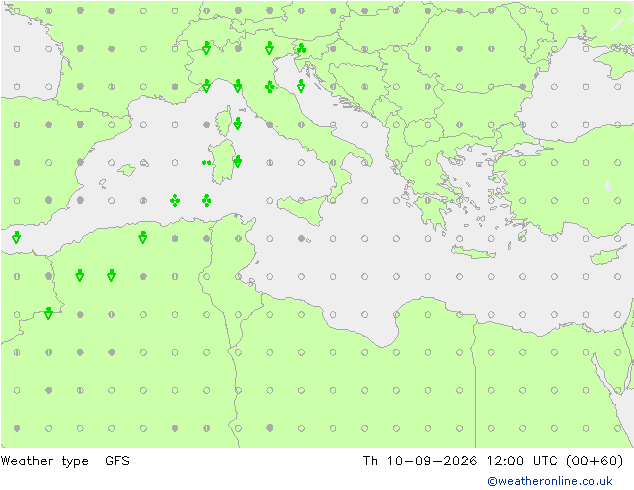
Task: Select the island of Cyprus
Action: click(607, 255)
